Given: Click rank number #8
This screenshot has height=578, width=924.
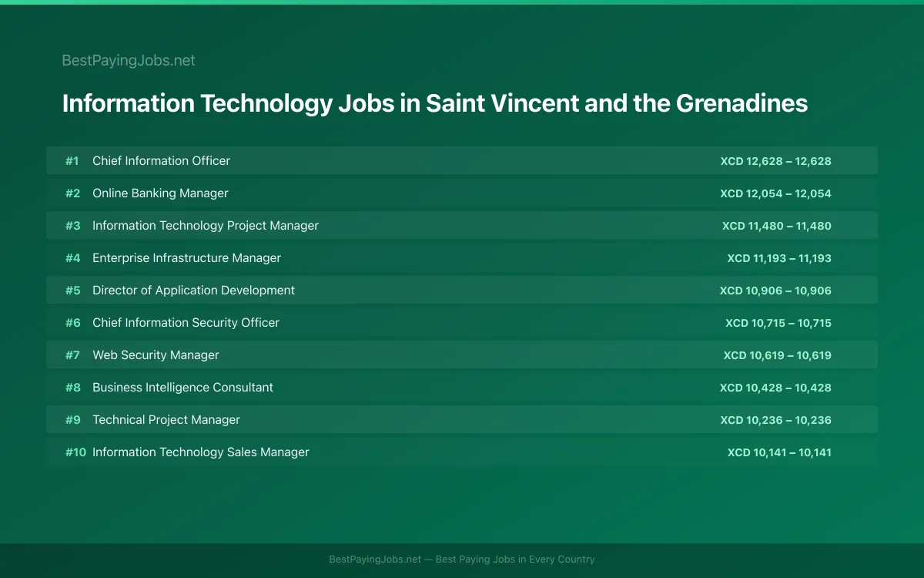Looking at the screenshot, I should tap(72, 388).
